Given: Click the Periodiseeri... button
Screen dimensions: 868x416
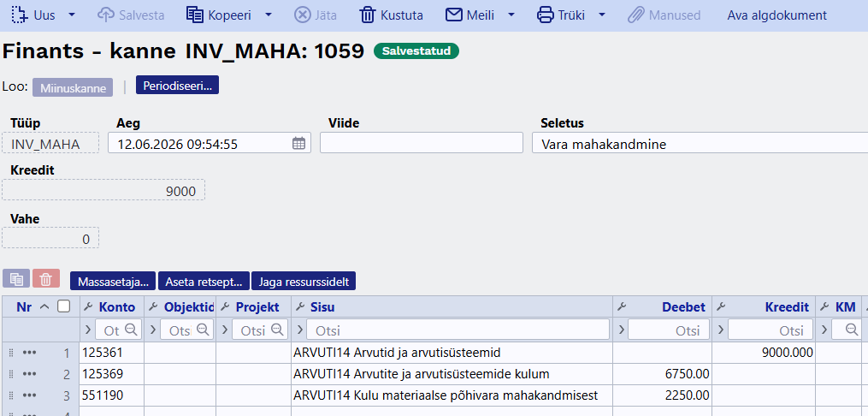Looking at the screenshot, I should [x=177, y=86].
